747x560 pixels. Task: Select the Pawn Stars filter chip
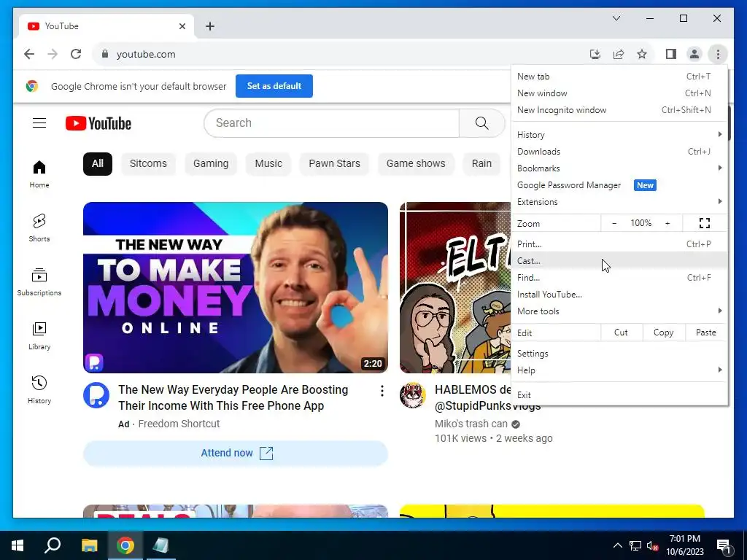coord(334,164)
